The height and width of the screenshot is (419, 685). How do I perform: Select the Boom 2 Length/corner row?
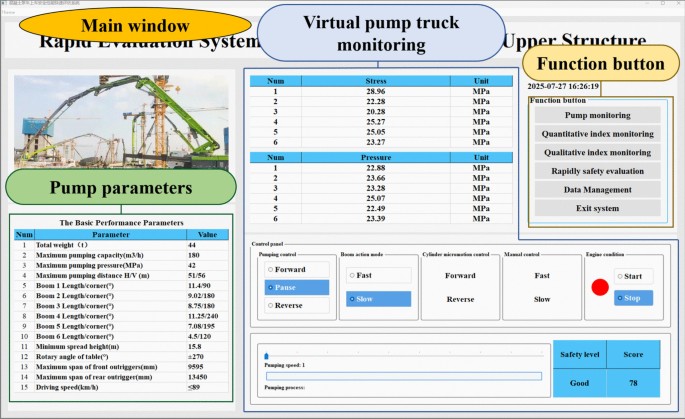(121, 296)
